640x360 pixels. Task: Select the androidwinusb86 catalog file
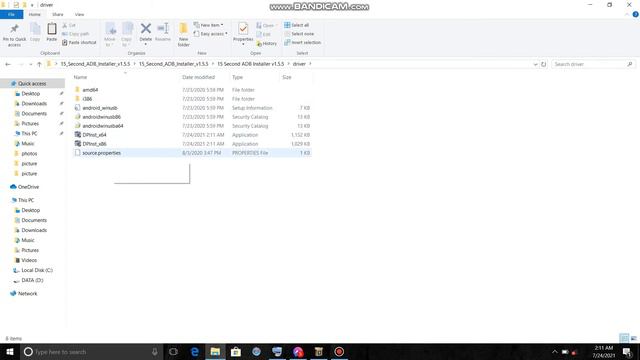tap(102, 117)
